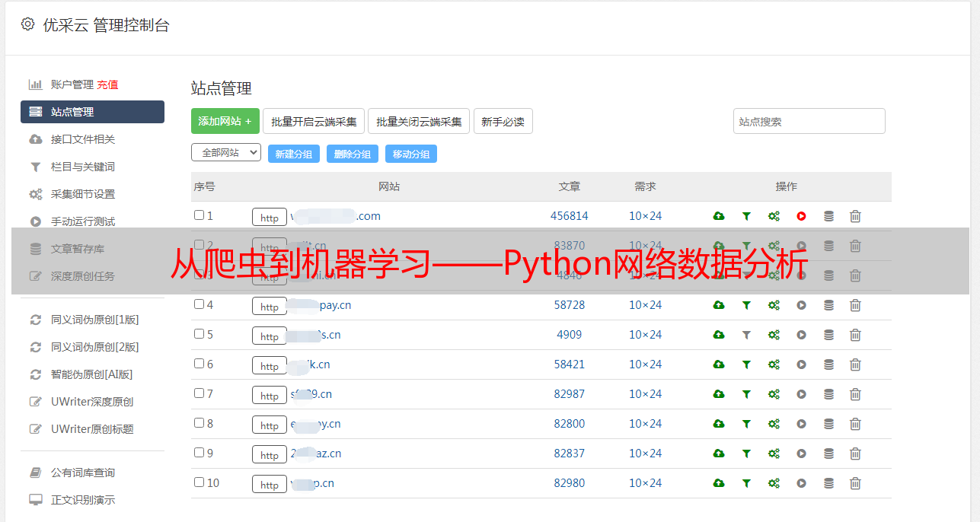
Task: Click the 移动分组 button
Action: (411, 154)
